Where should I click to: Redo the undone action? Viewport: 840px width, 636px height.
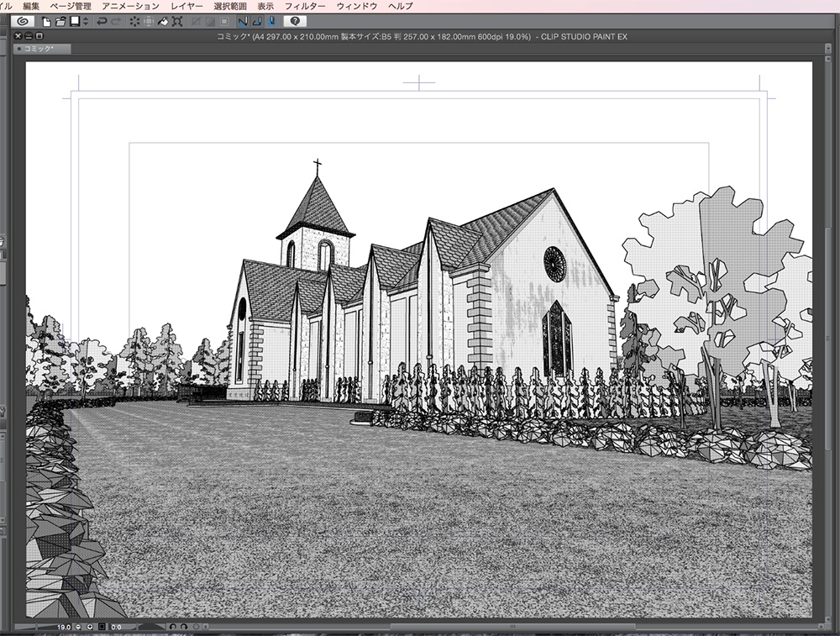(x=116, y=22)
